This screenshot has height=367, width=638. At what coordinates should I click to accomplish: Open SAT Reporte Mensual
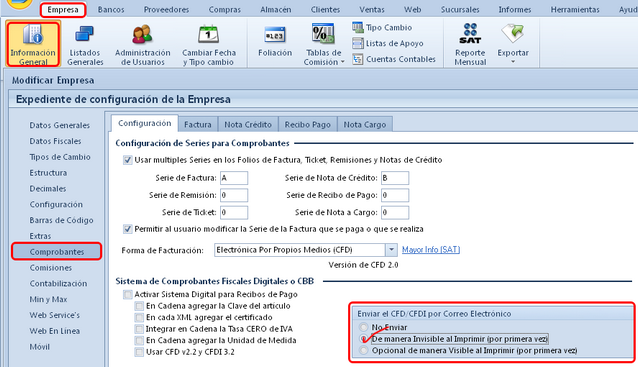pyautogui.click(x=470, y=45)
